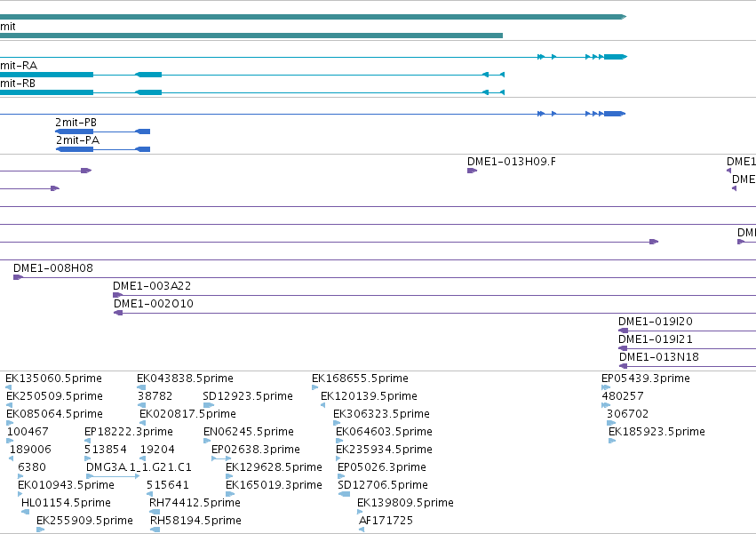Click the DME1-008H08 clone label
The image size is (756, 534).
(x=53, y=268)
